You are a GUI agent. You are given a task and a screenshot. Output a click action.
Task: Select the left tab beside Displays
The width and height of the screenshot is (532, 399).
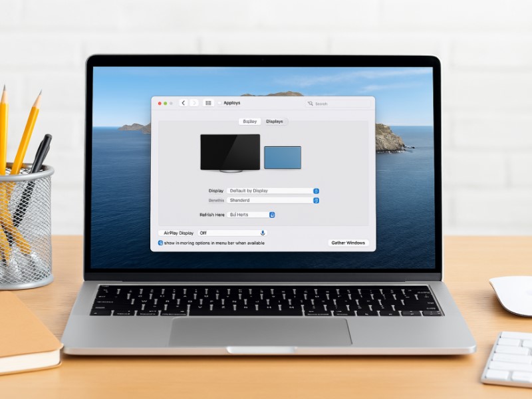[x=250, y=122]
